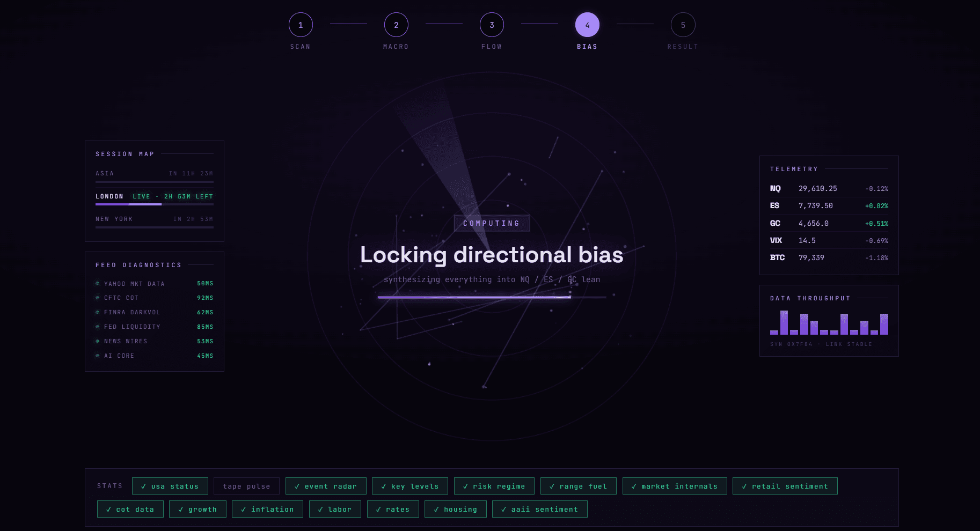
Task: Click the FINRA Darkvol status dot
Action: [x=98, y=312]
